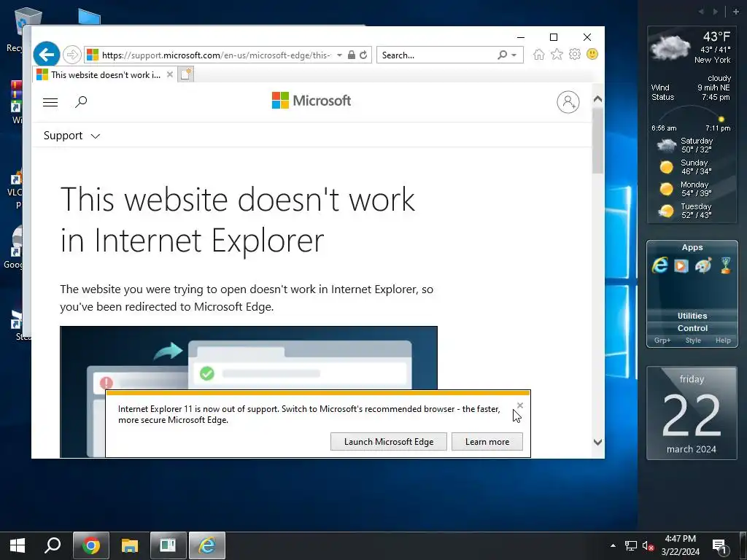Open the address bar autocomplete dropdown arrow
This screenshot has height=560, width=747.
coord(339,55)
